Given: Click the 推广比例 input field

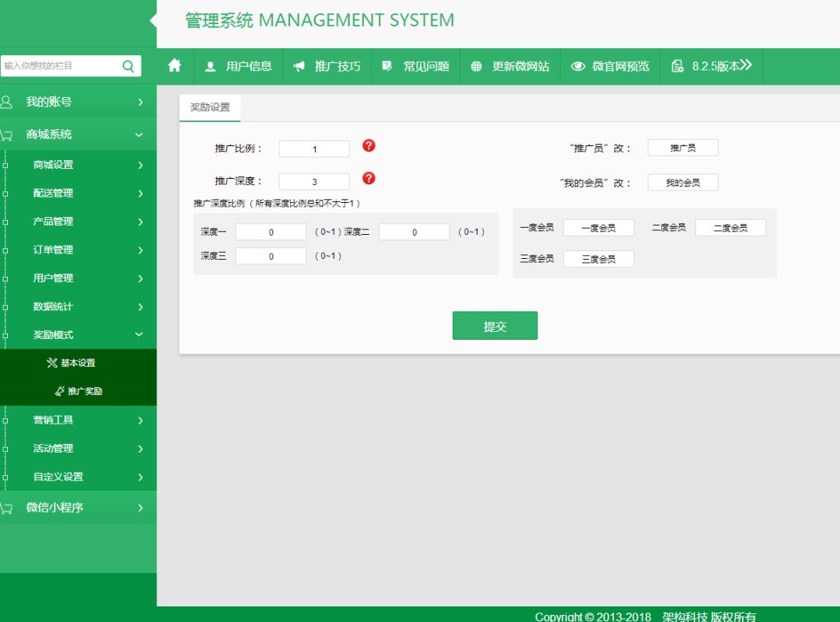Looking at the screenshot, I should (x=314, y=149).
